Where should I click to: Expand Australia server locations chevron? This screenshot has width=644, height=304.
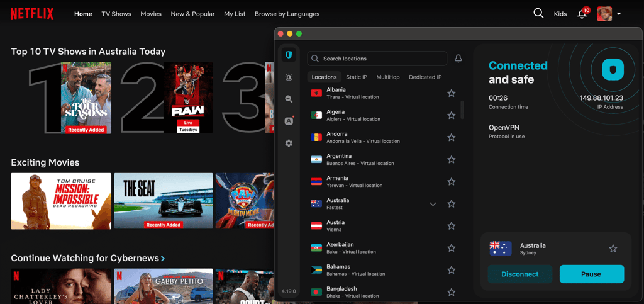pos(433,204)
